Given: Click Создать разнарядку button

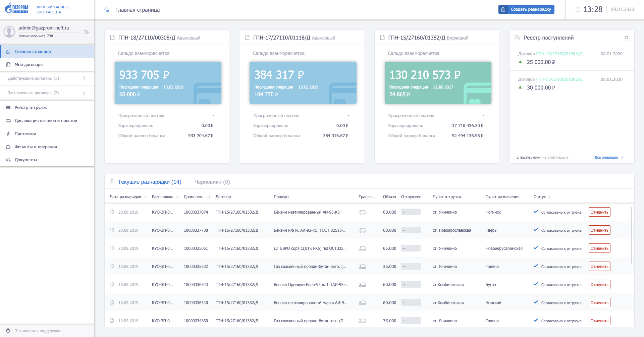Looking at the screenshot, I should pos(526,9).
